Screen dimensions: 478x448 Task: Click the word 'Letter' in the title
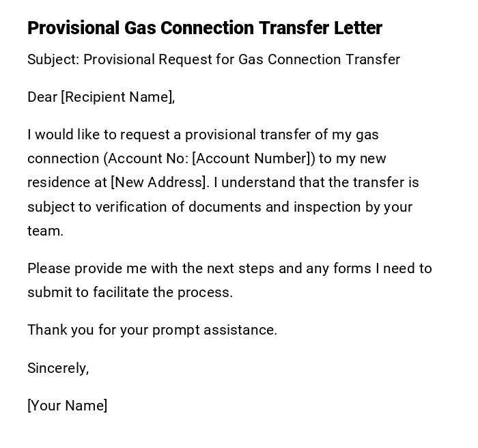point(358,28)
